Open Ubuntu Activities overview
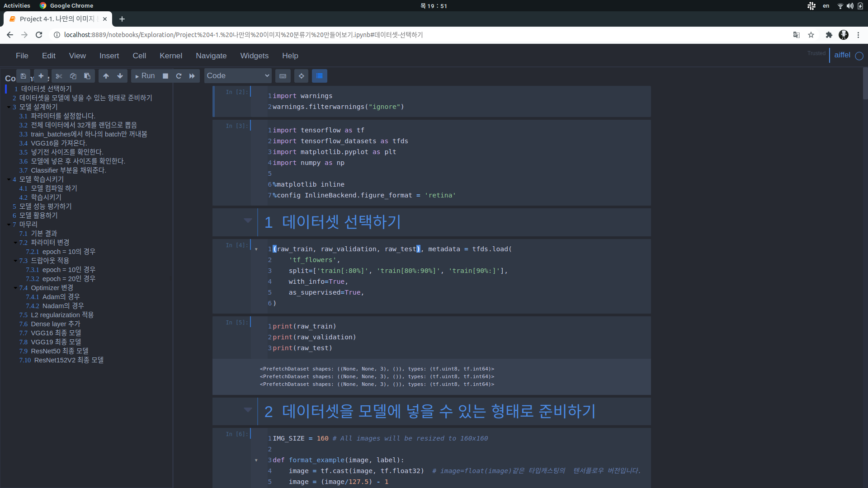Screen dimensions: 868x488 click(17, 6)
